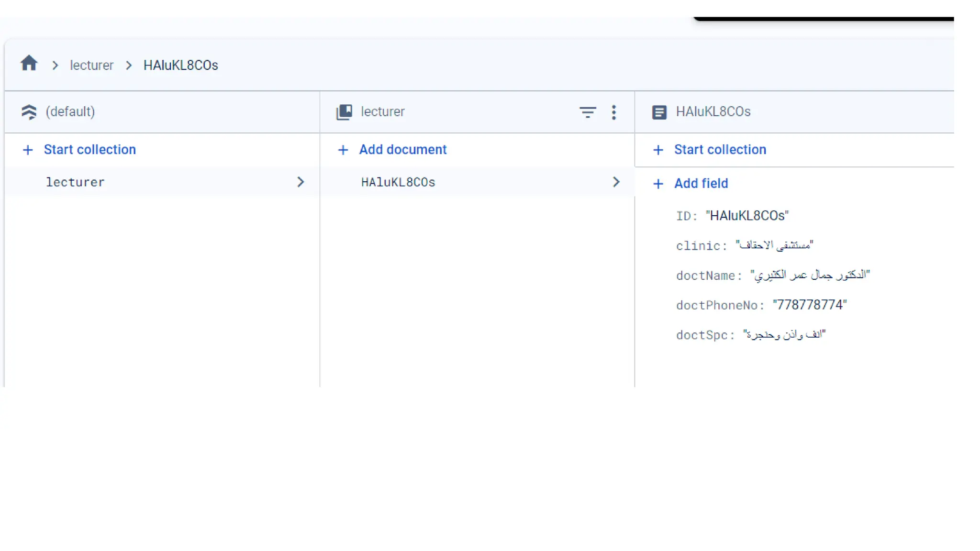Click Start collection in the document panel
Screen dimensions: 980x551
[x=720, y=150]
